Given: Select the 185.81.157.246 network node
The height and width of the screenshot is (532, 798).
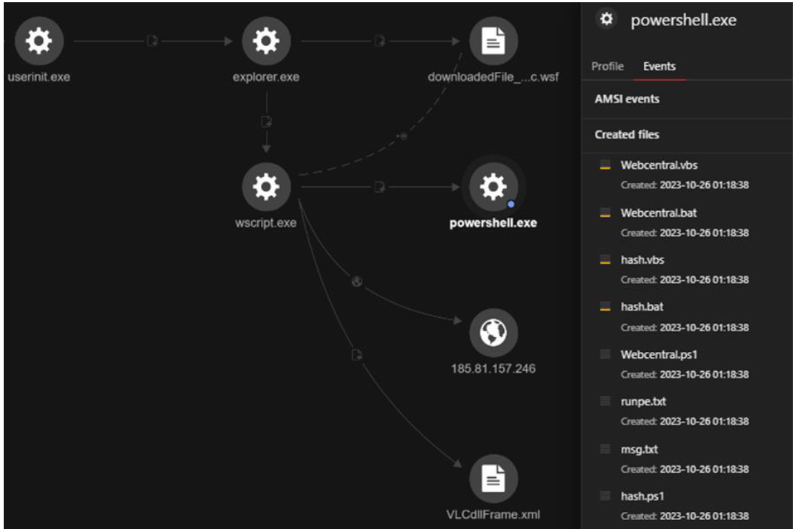Looking at the screenshot, I should pos(493,333).
